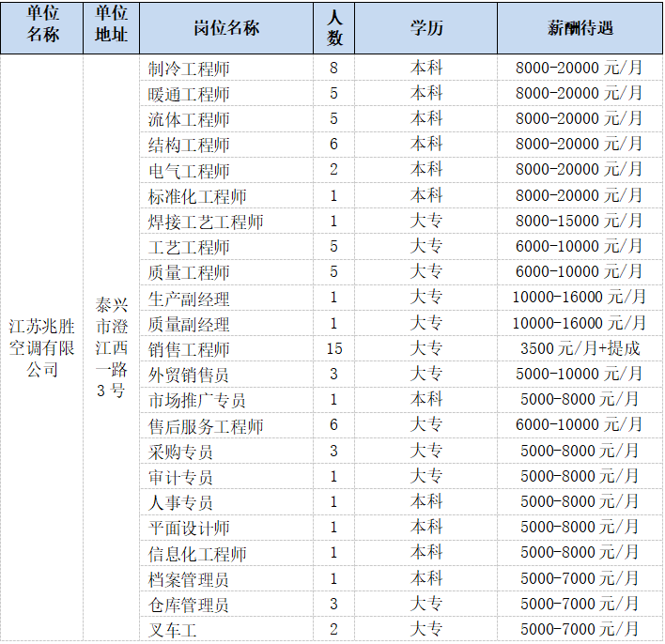Click the 制冷工程师 salary 8000-20000元/月
The height and width of the screenshot is (644, 665).
[x=580, y=68]
